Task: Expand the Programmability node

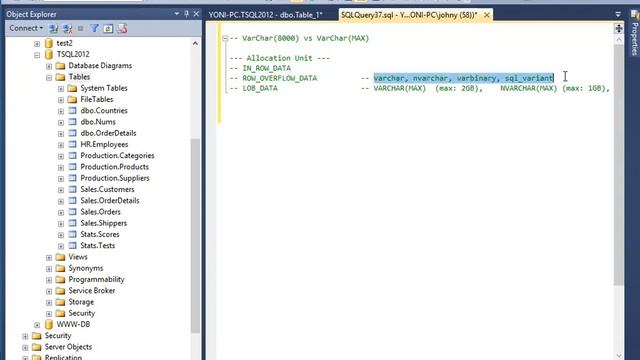Action: coord(49,280)
